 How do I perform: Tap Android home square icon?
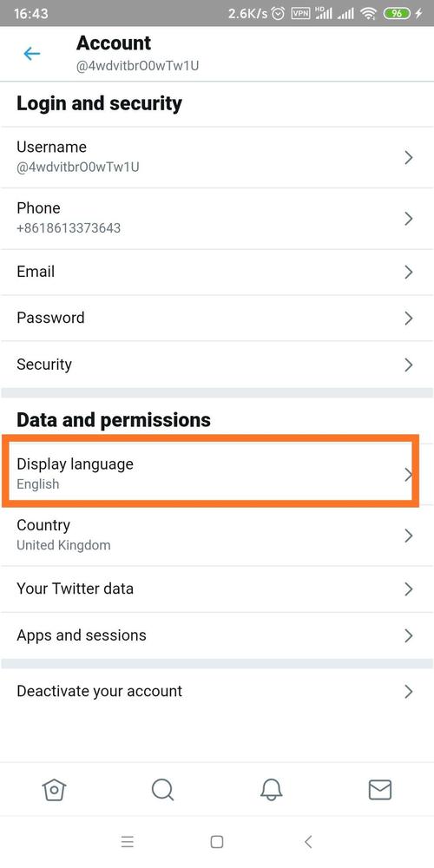217,842
